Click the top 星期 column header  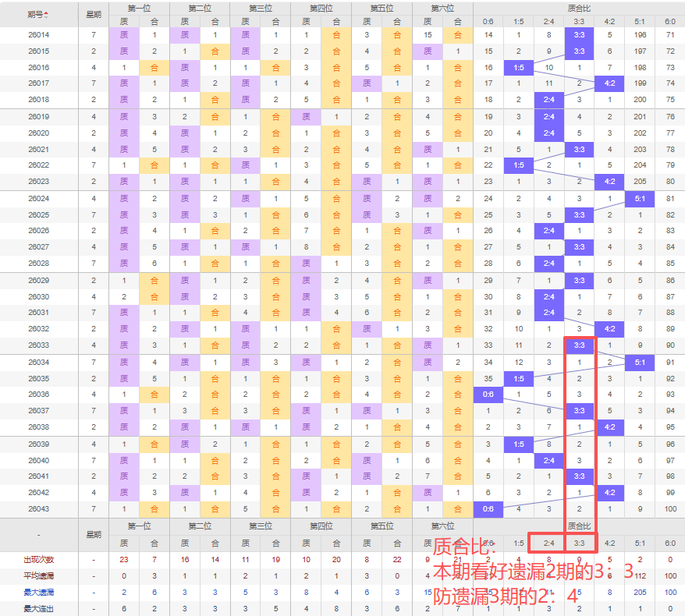point(94,15)
